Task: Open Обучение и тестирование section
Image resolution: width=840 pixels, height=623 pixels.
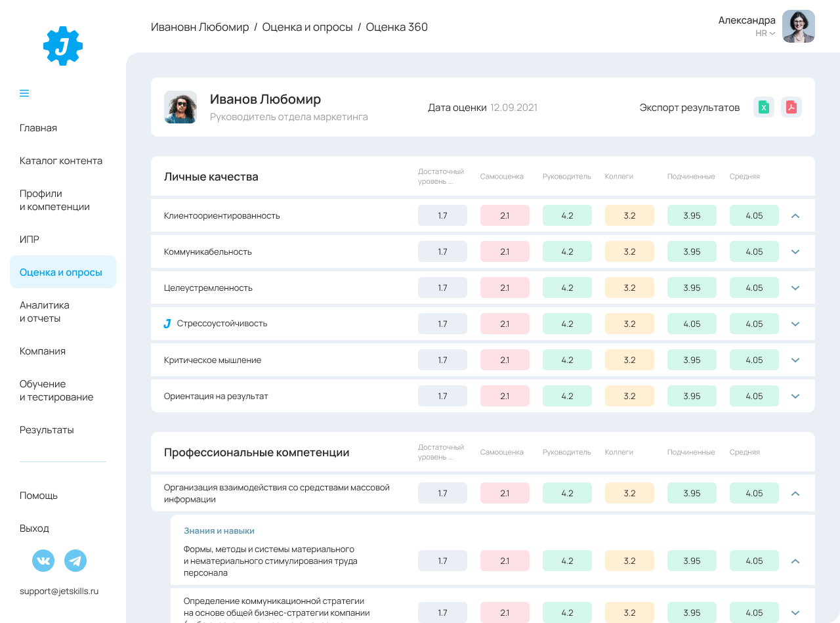Action: [x=56, y=391]
